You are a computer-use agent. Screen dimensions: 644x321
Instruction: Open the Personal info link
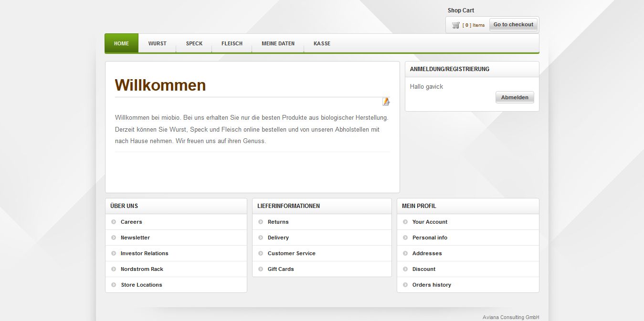pyautogui.click(x=430, y=238)
